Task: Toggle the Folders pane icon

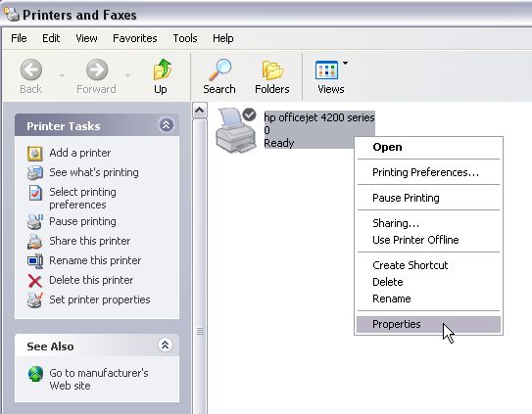Action: [x=272, y=70]
